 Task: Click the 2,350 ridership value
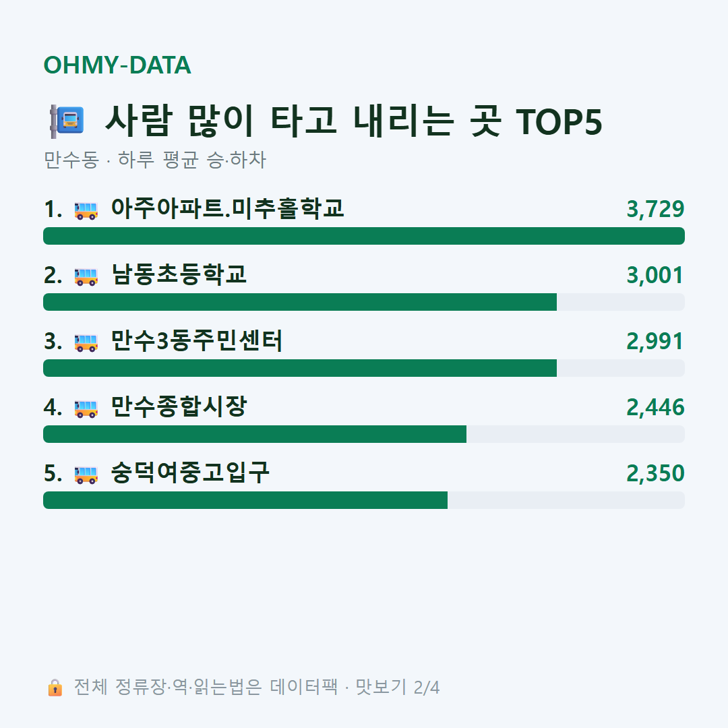655,474
